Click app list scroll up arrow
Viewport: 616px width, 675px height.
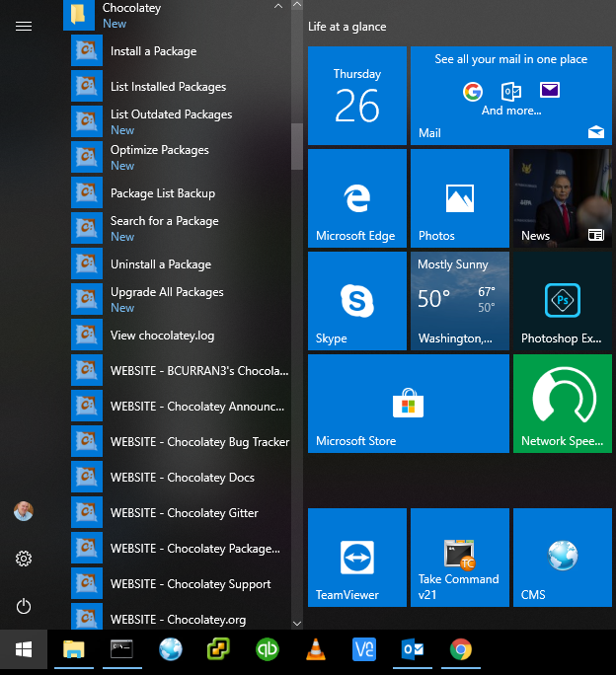pyautogui.click(x=297, y=5)
